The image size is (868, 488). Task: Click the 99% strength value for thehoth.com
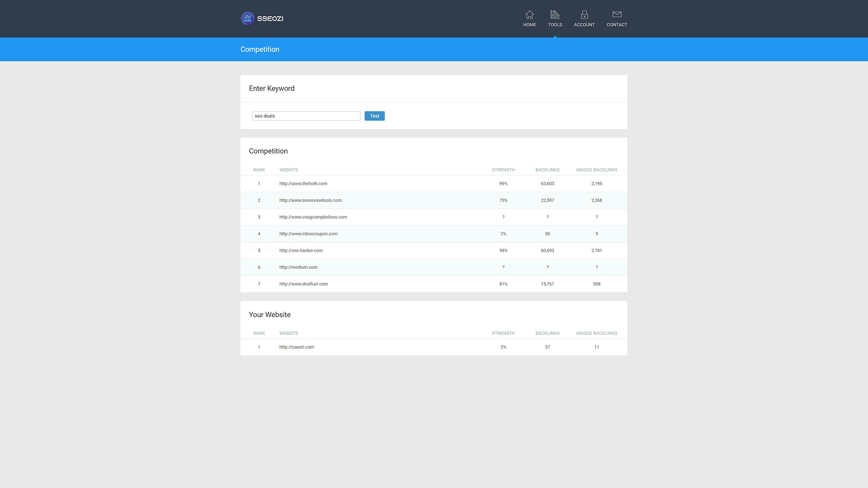(x=503, y=184)
